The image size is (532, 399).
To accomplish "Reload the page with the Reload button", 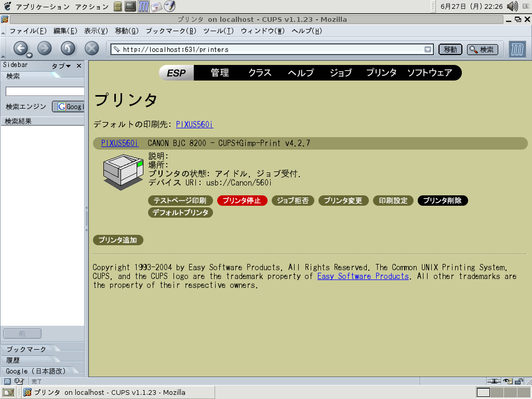I will click(x=68, y=48).
